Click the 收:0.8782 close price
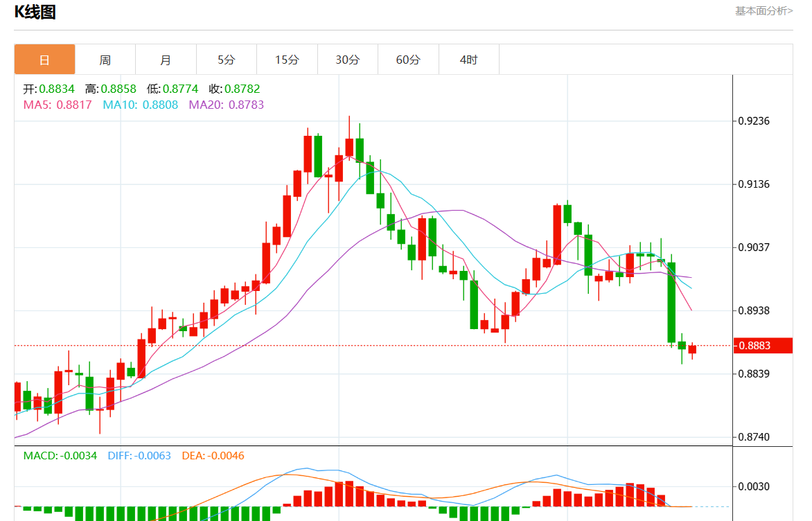The image size is (812, 521). pos(235,89)
